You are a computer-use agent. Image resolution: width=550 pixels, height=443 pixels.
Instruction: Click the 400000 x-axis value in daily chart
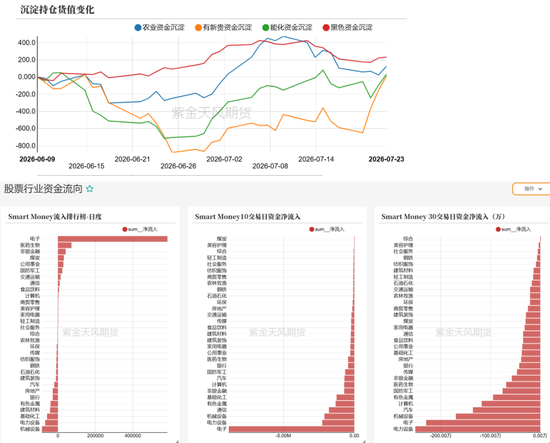[133, 436]
